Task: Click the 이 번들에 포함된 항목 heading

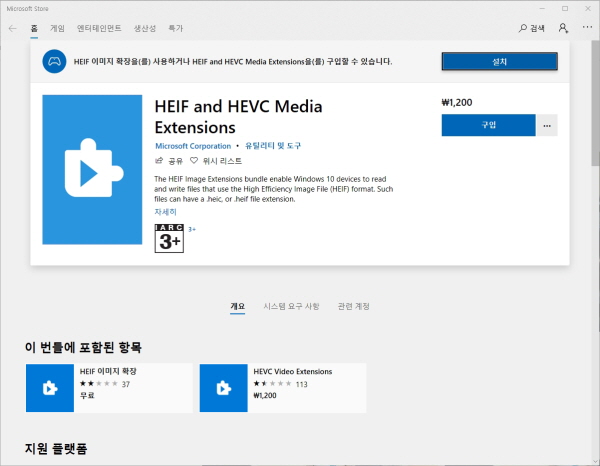Action: [x=83, y=347]
